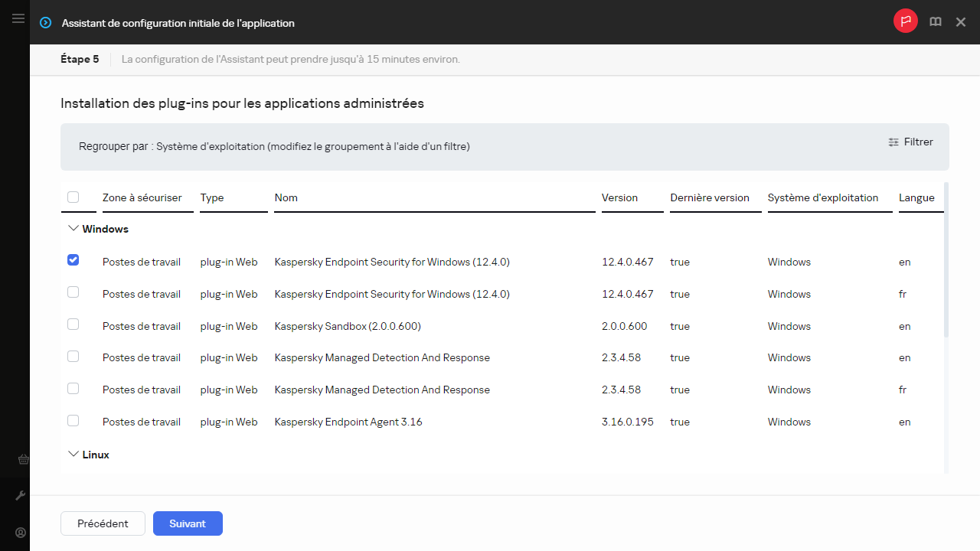
Task: Uncheck Kaspersky Endpoint Security for Windows (en)
Action: point(73,260)
